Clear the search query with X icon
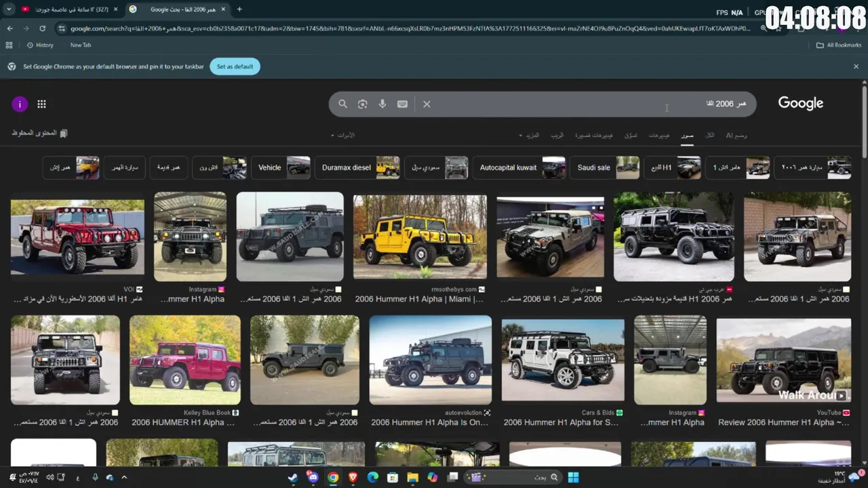 click(427, 104)
